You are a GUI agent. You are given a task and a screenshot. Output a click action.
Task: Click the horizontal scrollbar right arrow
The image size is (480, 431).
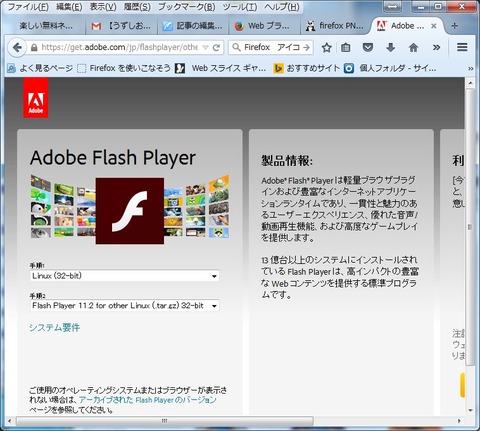coord(459,421)
